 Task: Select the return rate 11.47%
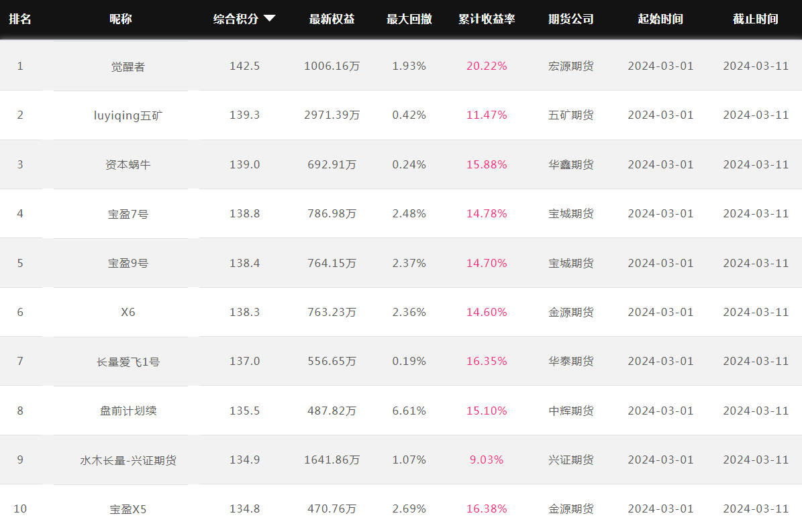(487, 115)
